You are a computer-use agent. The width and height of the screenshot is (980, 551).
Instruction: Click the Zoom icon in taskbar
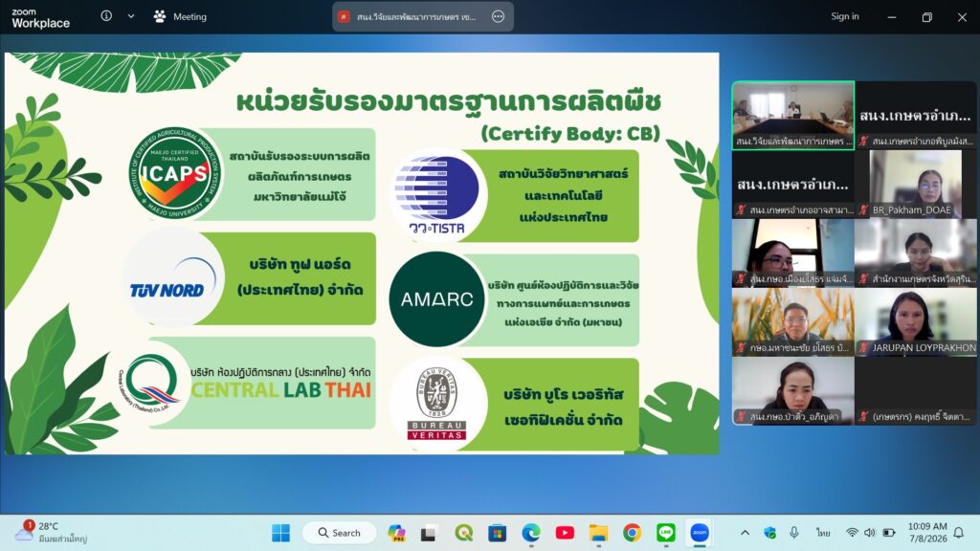[x=700, y=533]
